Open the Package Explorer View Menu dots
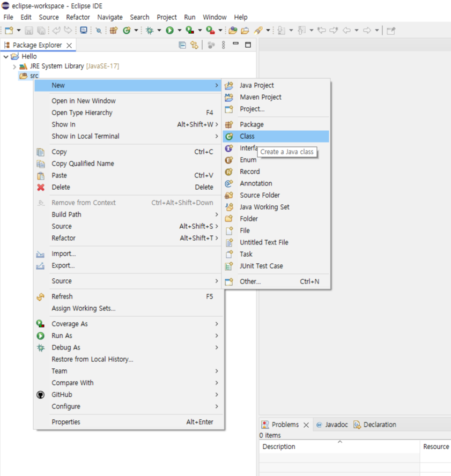 pyautogui.click(x=224, y=45)
